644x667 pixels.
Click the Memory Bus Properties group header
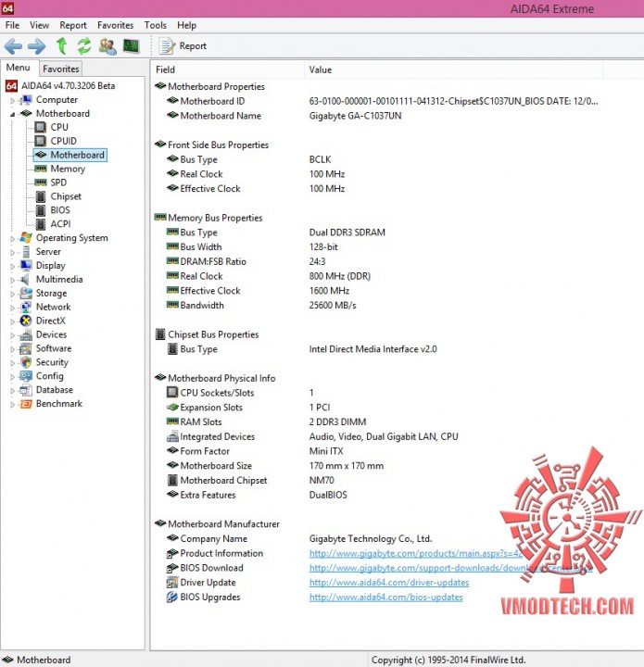click(208, 218)
